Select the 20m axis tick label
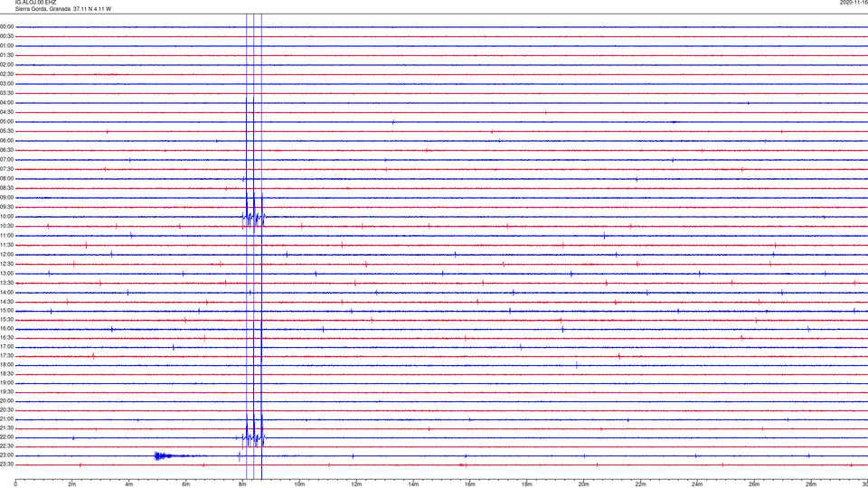 (x=584, y=484)
